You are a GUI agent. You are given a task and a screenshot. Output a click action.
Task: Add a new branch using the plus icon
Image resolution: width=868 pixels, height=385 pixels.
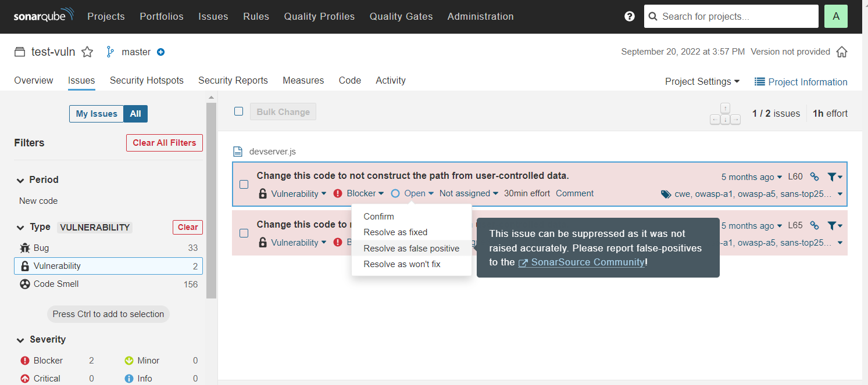point(160,52)
